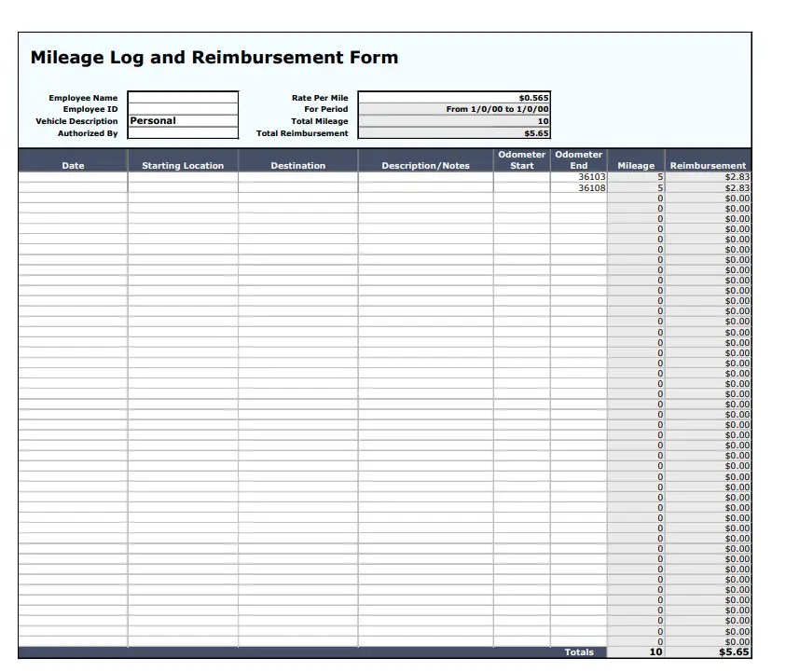Viewport: 786px width, 672px height.
Task: Click the Employee Name label
Action: tap(83, 98)
